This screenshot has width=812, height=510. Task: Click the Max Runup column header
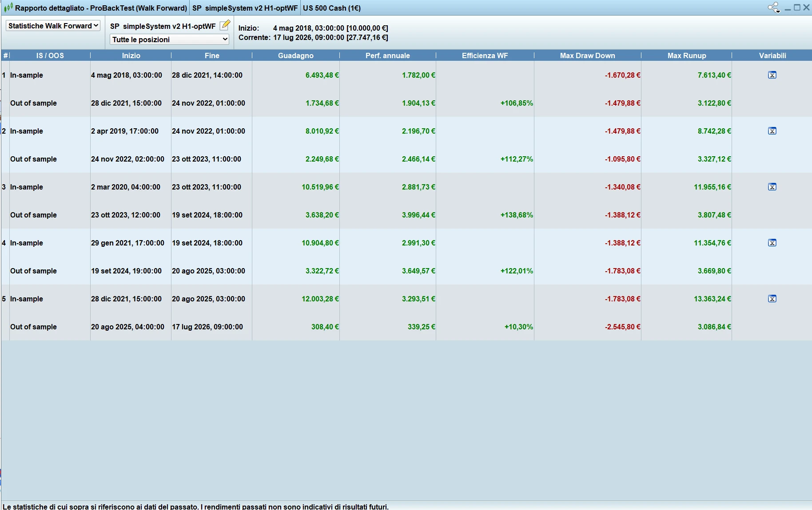click(x=686, y=55)
